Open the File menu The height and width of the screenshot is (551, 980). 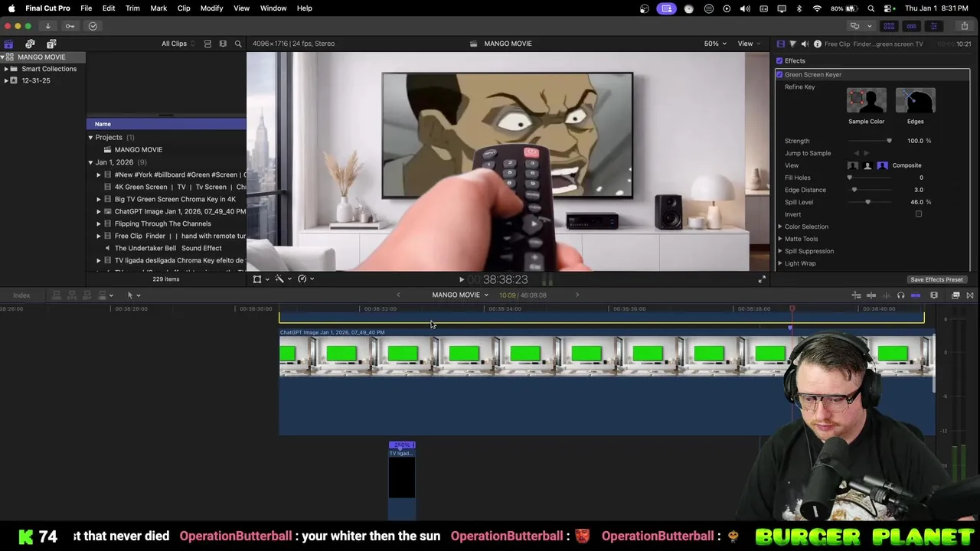pyautogui.click(x=86, y=8)
